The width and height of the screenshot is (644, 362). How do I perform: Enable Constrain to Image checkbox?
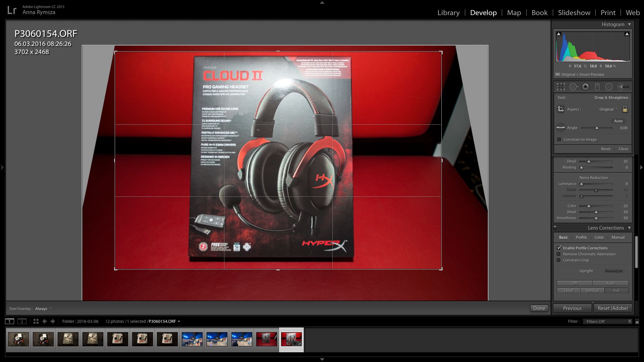click(x=559, y=139)
